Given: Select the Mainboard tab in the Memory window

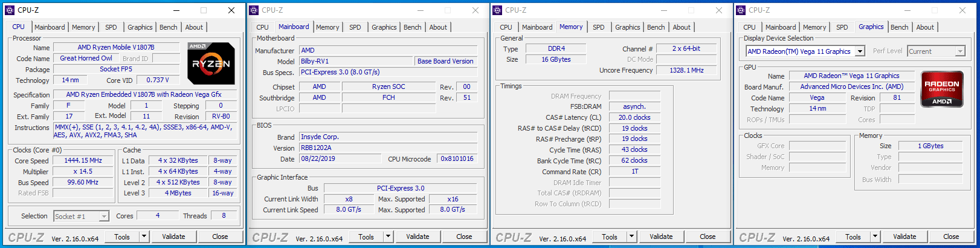Looking at the screenshot, I should coord(537,27).
